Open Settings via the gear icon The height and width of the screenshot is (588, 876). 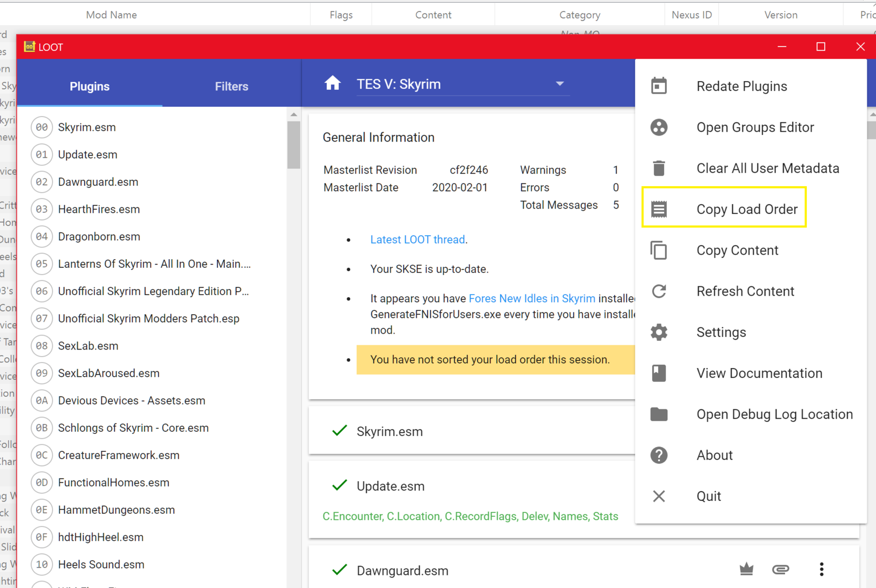[x=659, y=332]
